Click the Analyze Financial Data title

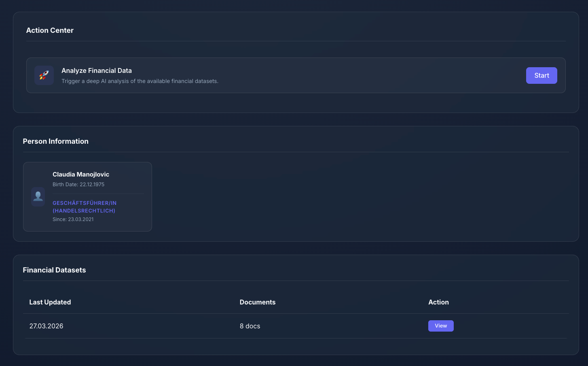[x=97, y=70]
